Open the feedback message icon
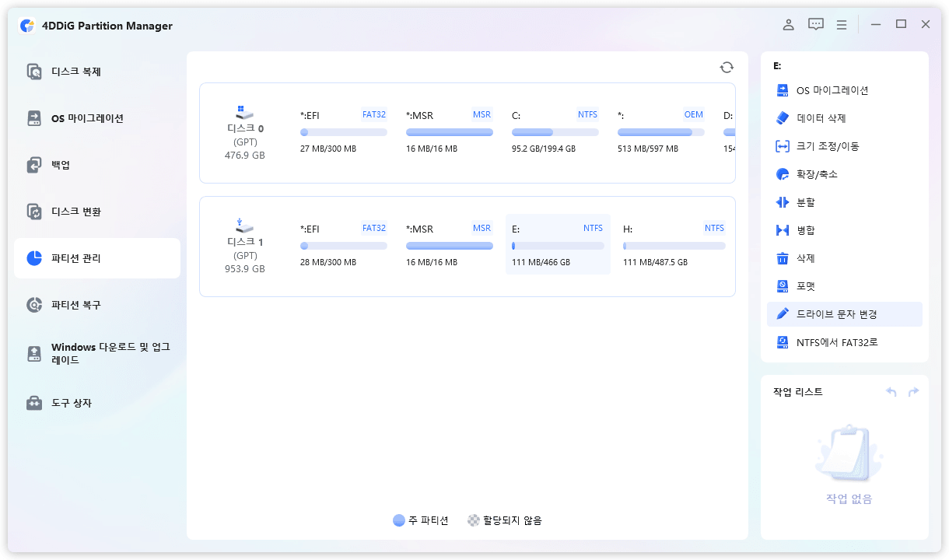This screenshot has width=949, height=560. coord(815,24)
